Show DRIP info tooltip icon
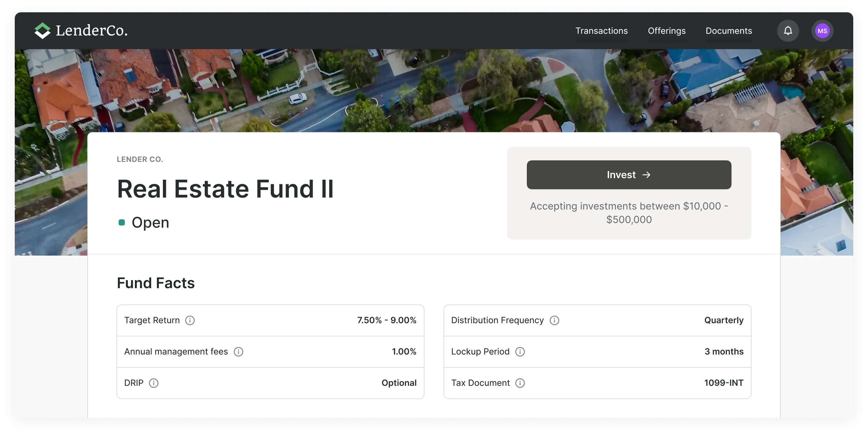868x435 pixels. [x=153, y=383]
